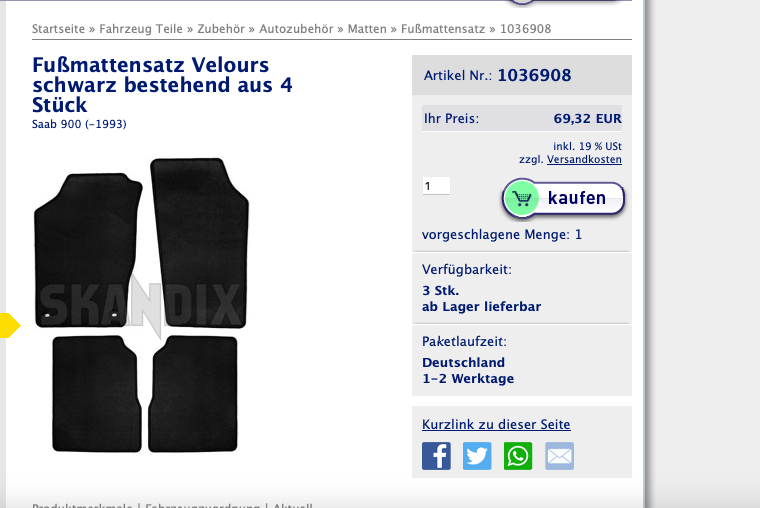Click the green shopping cart icon

click(522, 198)
